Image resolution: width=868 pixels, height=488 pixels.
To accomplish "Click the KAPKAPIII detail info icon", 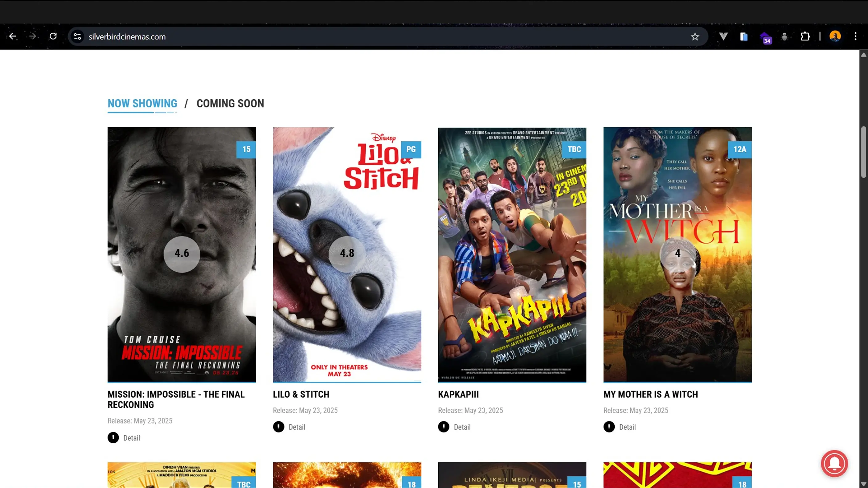I will [x=444, y=427].
